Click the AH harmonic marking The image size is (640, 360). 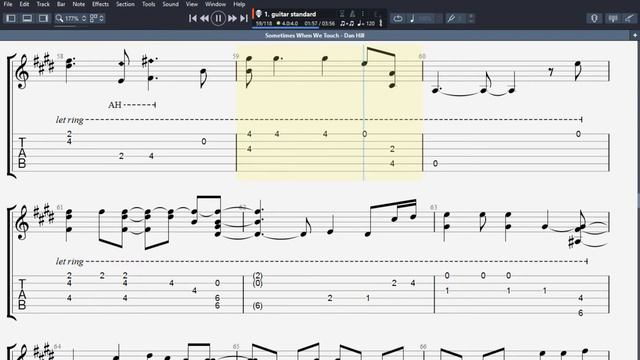115,105
